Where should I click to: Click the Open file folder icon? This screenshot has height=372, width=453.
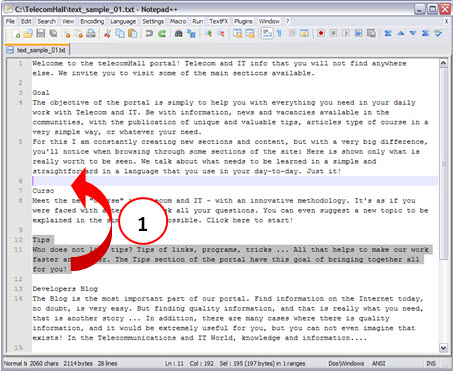[x=28, y=33]
